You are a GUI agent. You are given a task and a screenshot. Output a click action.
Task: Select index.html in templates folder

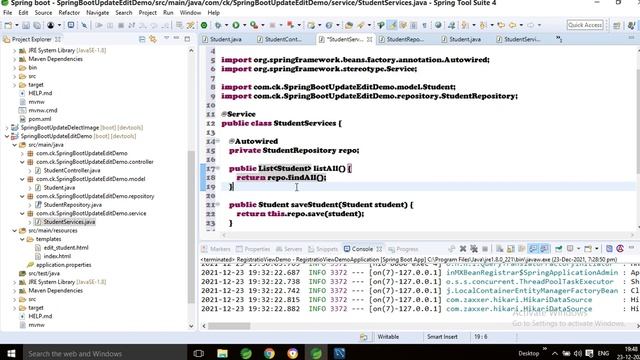(x=57, y=256)
